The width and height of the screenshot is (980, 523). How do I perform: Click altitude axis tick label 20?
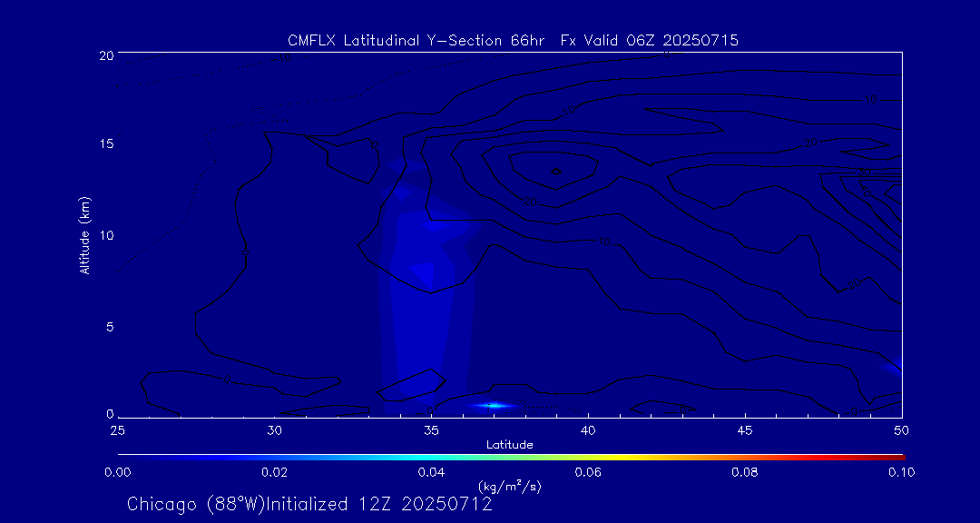pyautogui.click(x=107, y=54)
